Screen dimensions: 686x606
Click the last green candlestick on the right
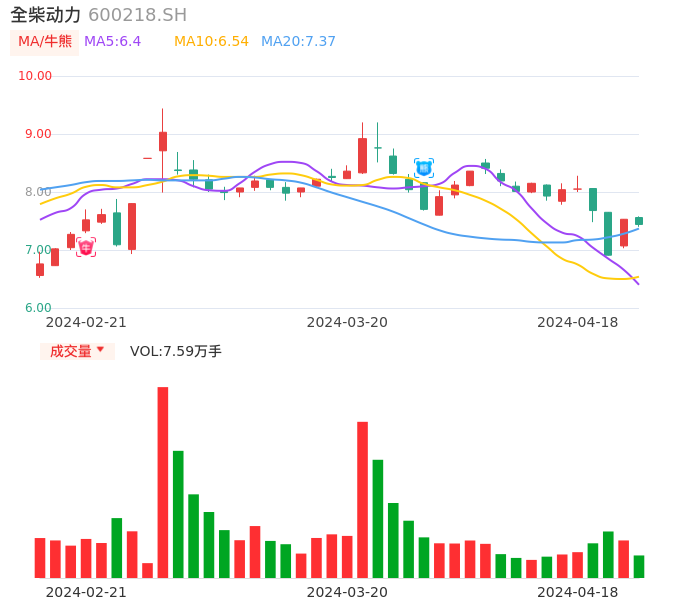(x=639, y=221)
